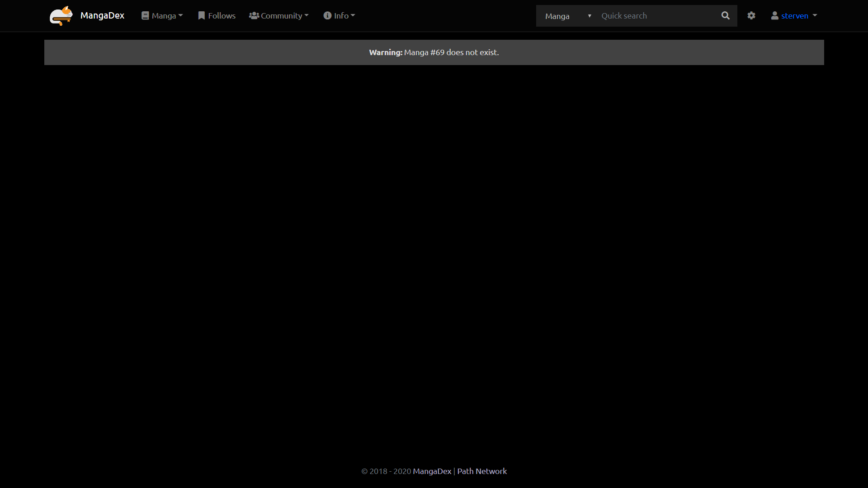Expand the Community dropdown caret
The width and height of the screenshot is (868, 488).
[x=307, y=16]
